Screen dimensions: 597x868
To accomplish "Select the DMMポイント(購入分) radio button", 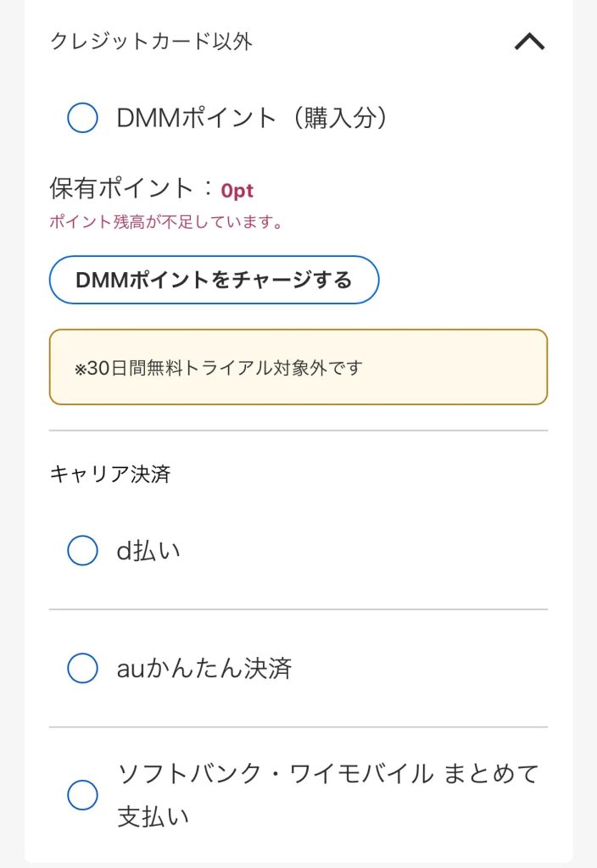I will [x=82, y=118].
